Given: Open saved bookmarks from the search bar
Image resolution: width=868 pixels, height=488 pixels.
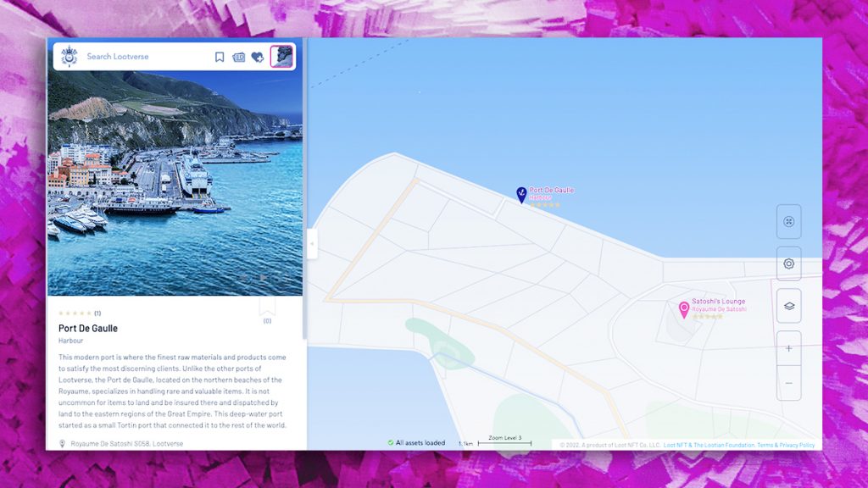Looking at the screenshot, I should [x=220, y=57].
